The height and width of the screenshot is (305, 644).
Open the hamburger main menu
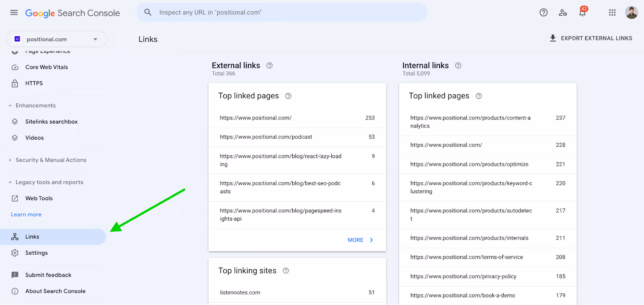pos(14,12)
